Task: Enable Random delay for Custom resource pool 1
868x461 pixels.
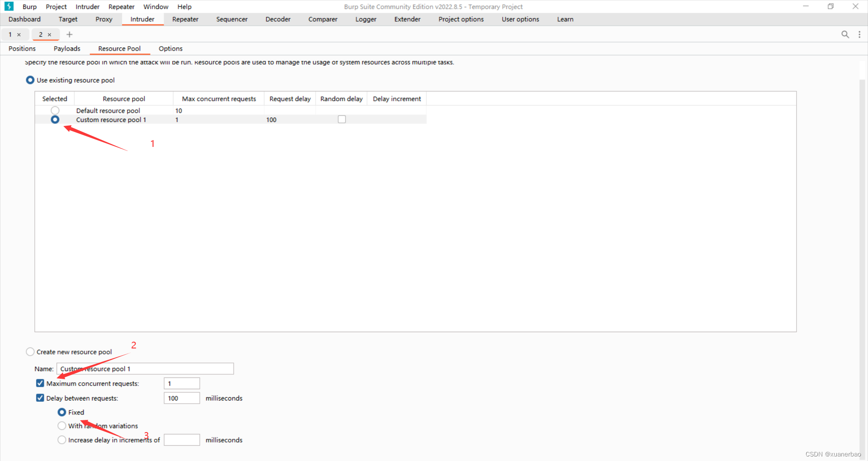Action: [341, 119]
